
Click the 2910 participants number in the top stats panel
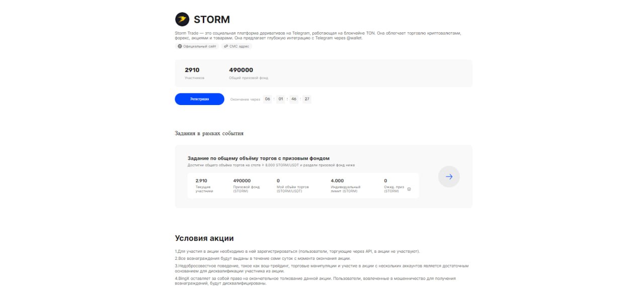pyautogui.click(x=192, y=70)
